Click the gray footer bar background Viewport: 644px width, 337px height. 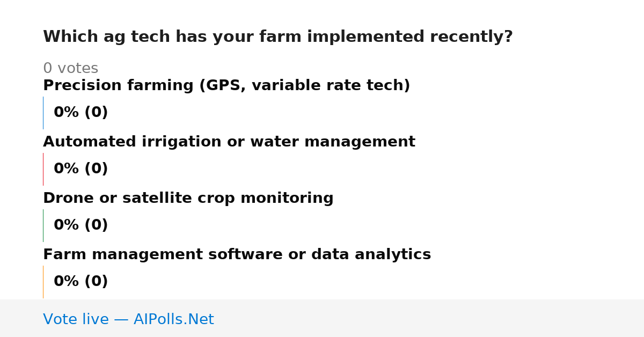429,318
